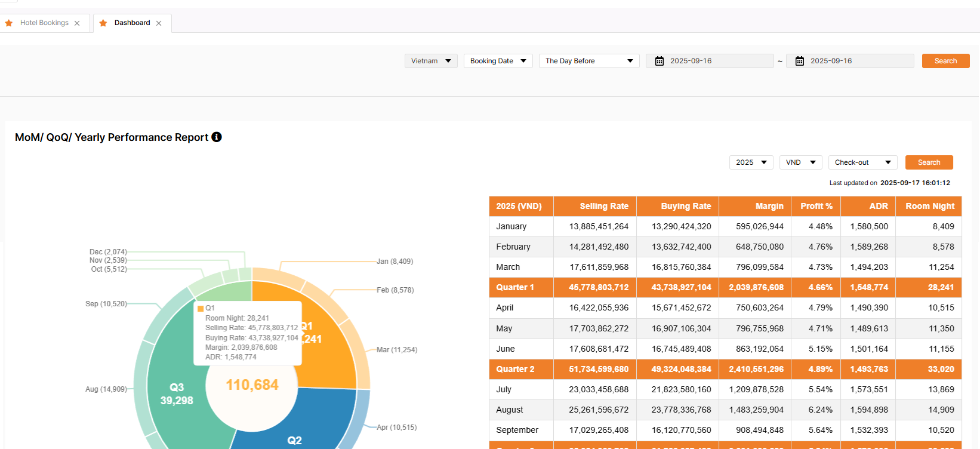
Task: Click the star icon on Dashboard tab
Action: pyautogui.click(x=103, y=23)
